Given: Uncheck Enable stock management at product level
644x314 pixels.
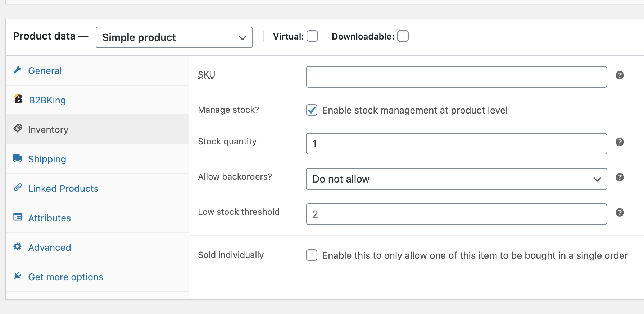Looking at the screenshot, I should pos(312,110).
